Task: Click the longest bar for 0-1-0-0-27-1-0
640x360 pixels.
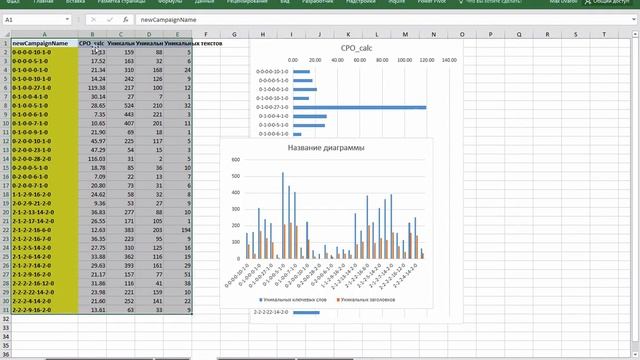Action: [x=360, y=107]
